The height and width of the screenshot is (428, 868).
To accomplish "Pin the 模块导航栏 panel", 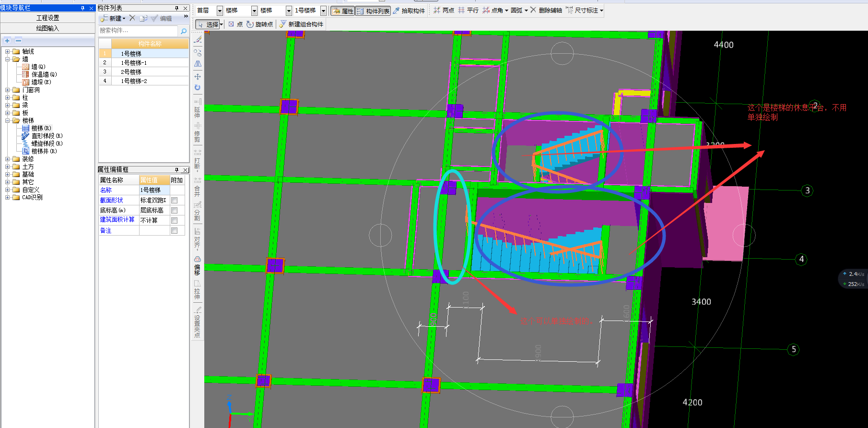I will tap(82, 8).
